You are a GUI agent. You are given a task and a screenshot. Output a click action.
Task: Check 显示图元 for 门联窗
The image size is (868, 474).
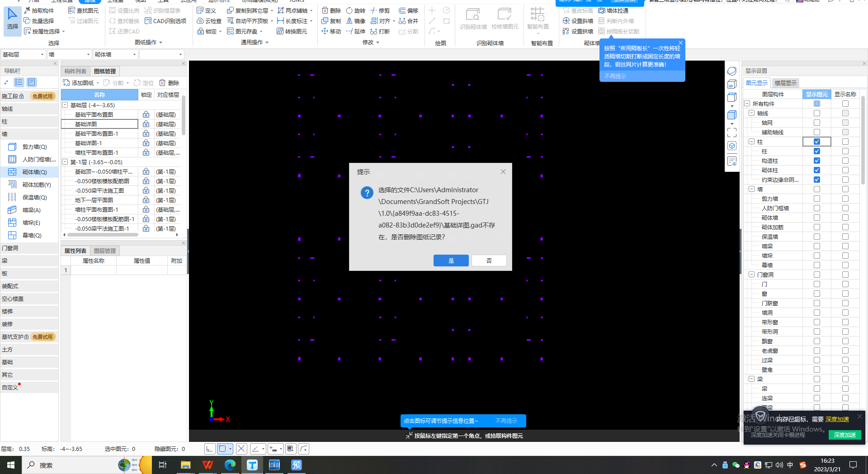pos(817,303)
